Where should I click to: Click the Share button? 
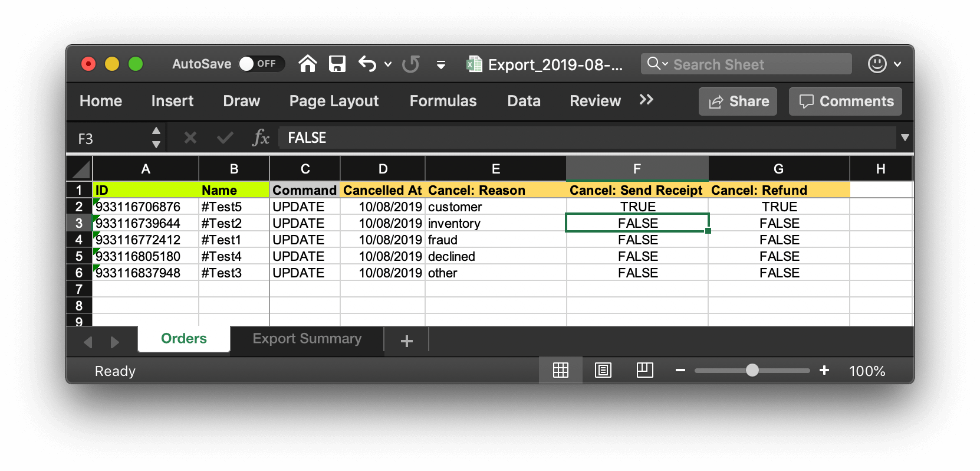(738, 102)
